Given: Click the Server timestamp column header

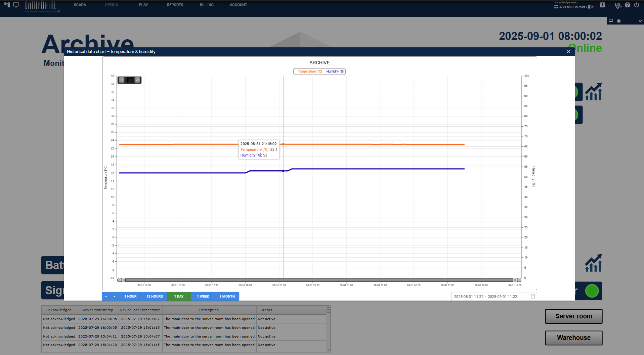Looking at the screenshot, I should coord(97,310).
